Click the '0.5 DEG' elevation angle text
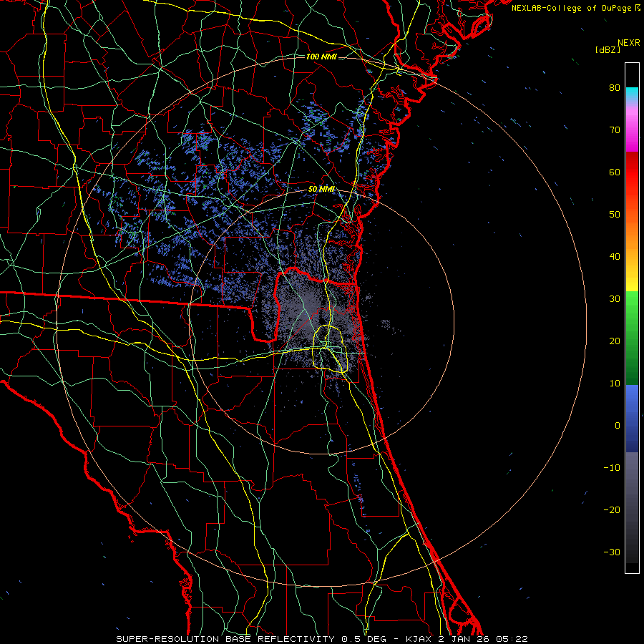644x644 pixels. pos(364,639)
